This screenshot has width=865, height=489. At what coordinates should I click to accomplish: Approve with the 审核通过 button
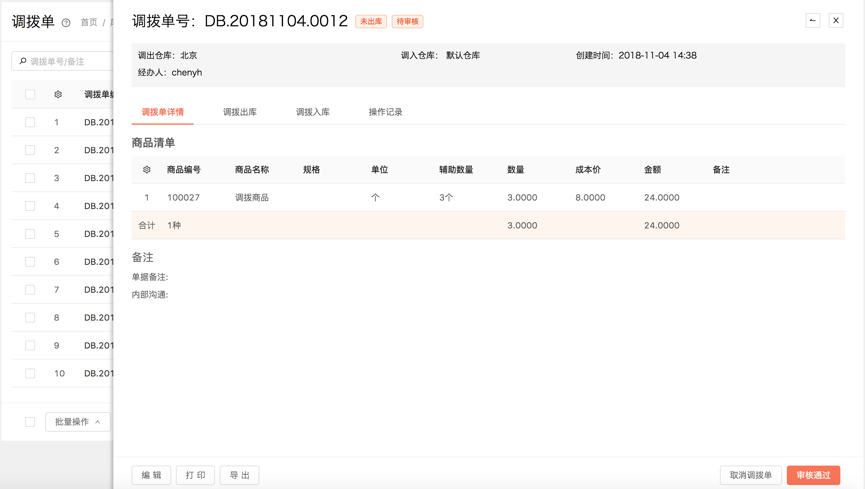(813, 475)
